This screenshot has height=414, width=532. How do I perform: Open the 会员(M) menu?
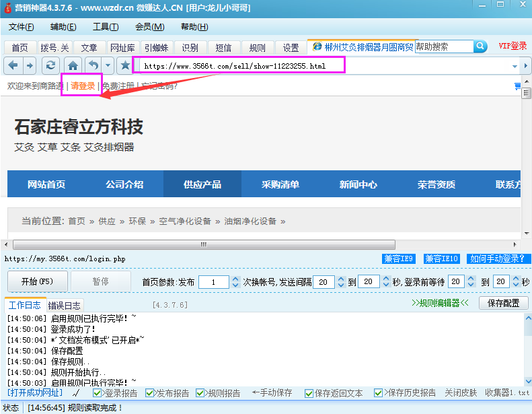point(149,27)
